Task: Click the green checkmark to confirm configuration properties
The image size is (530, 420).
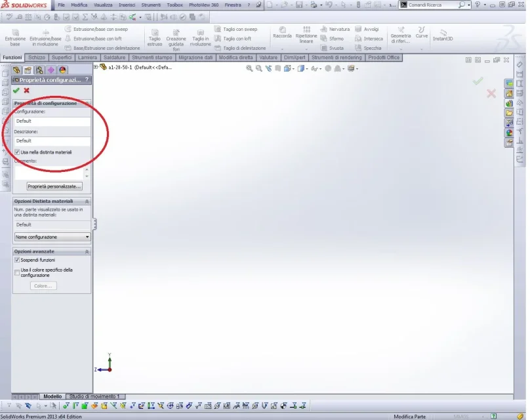Action: (x=16, y=91)
